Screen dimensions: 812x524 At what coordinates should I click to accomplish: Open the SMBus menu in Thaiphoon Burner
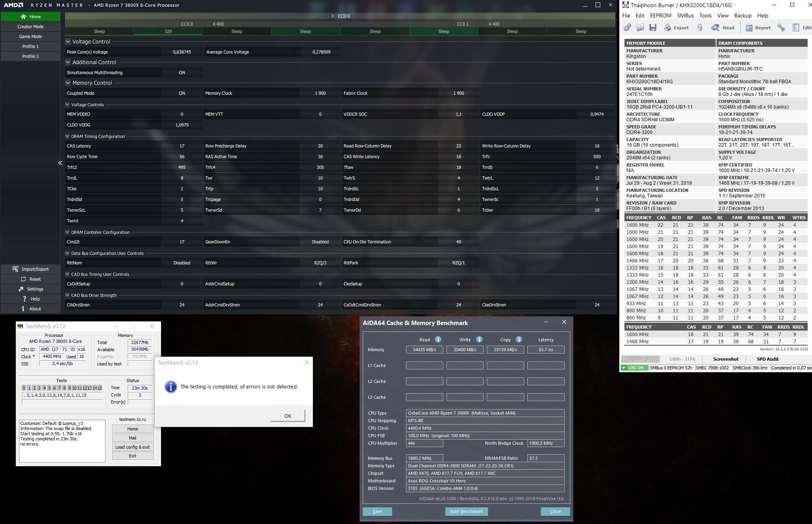point(685,15)
